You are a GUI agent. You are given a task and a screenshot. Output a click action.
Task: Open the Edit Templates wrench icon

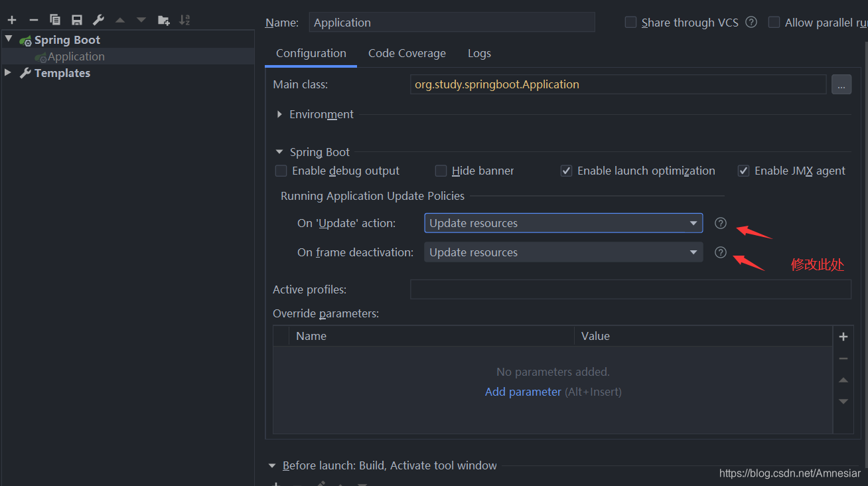click(x=98, y=20)
